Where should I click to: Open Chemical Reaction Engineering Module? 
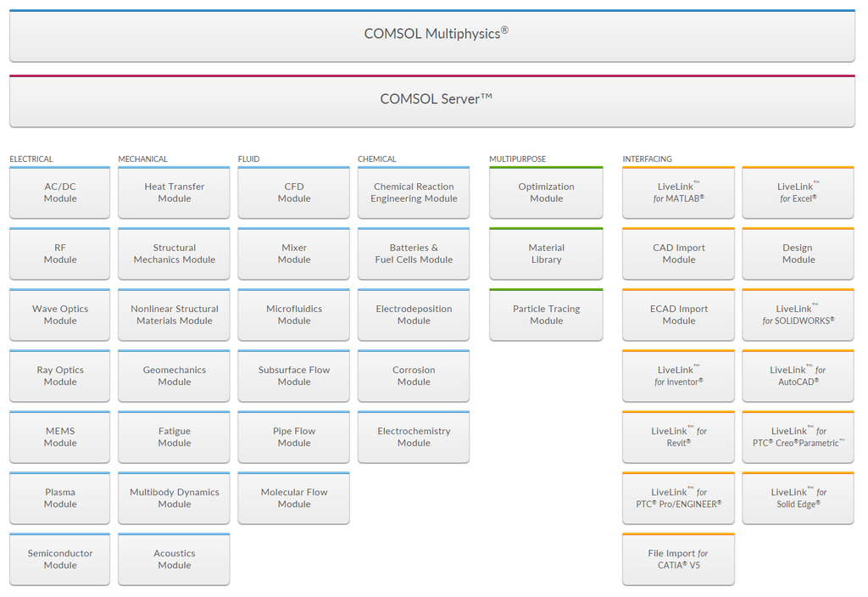click(x=414, y=192)
